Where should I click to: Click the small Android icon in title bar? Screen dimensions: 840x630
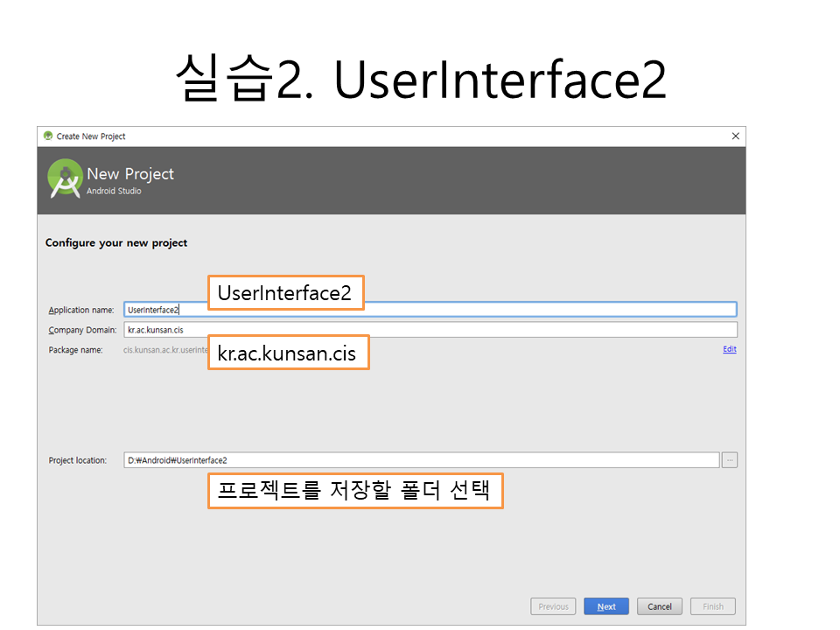pyautogui.click(x=48, y=136)
